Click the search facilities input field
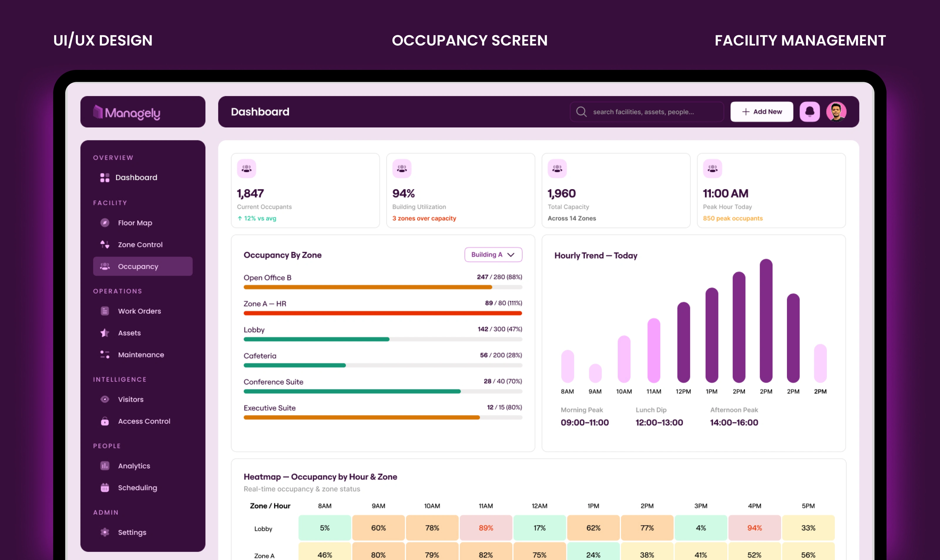This screenshot has height=560, width=940. pos(647,112)
